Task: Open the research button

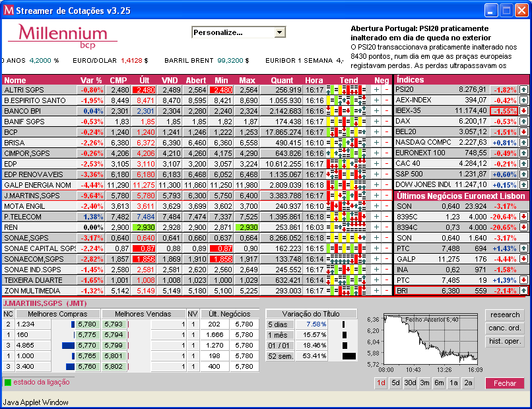Action: pyautogui.click(x=505, y=315)
